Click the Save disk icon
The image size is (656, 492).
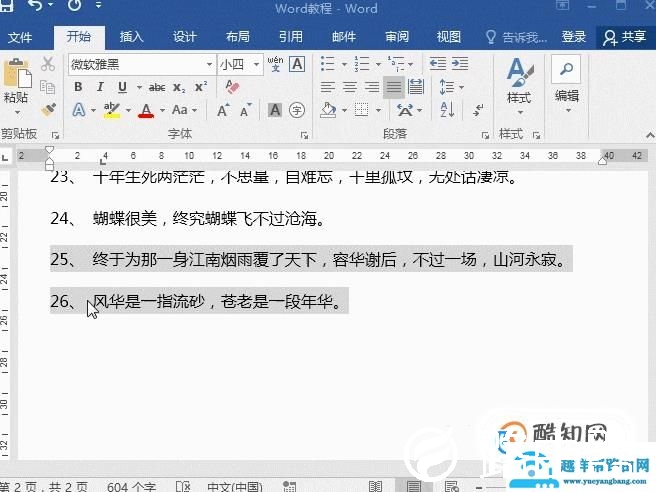pos(7,5)
